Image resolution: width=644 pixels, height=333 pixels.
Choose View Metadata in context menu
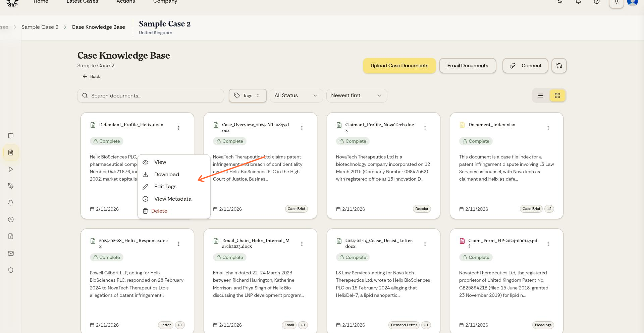[172, 199]
